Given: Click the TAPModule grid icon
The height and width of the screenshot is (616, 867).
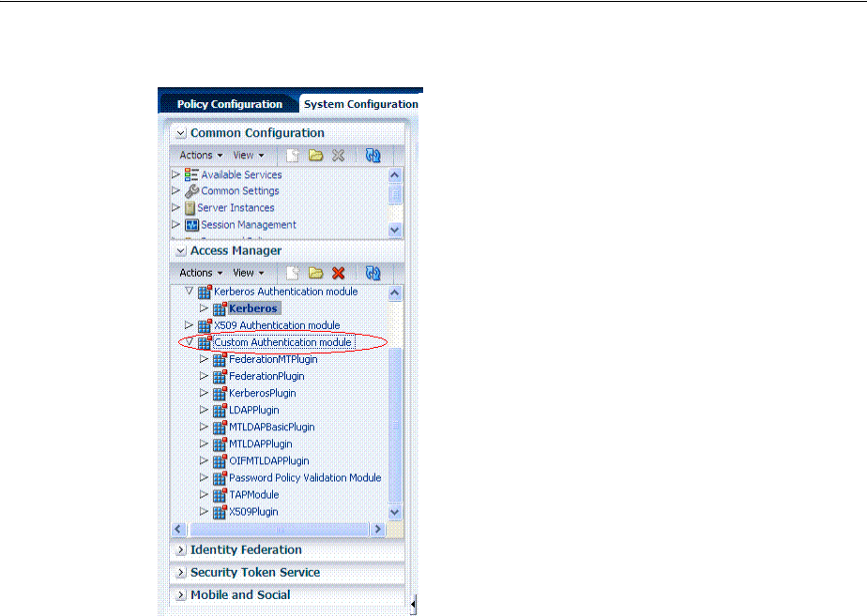Looking at the screenshot, I should point(220,495).
